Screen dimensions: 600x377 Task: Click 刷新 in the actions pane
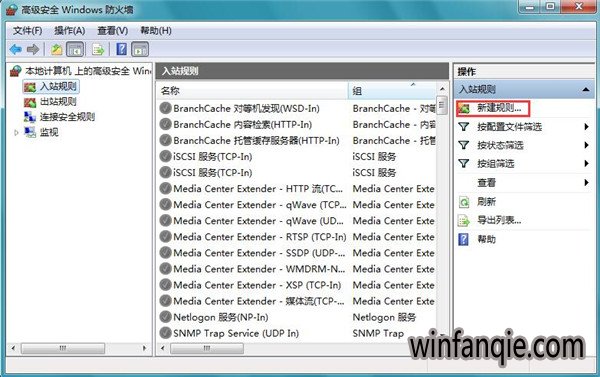[x=486, y=202]
